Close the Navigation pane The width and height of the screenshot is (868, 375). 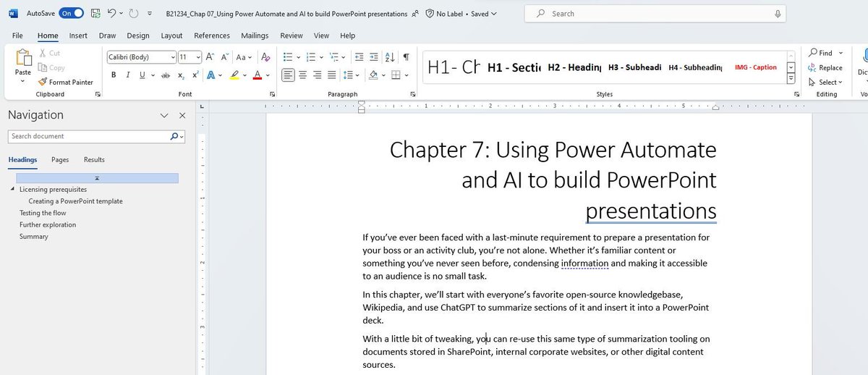point(182,115)
